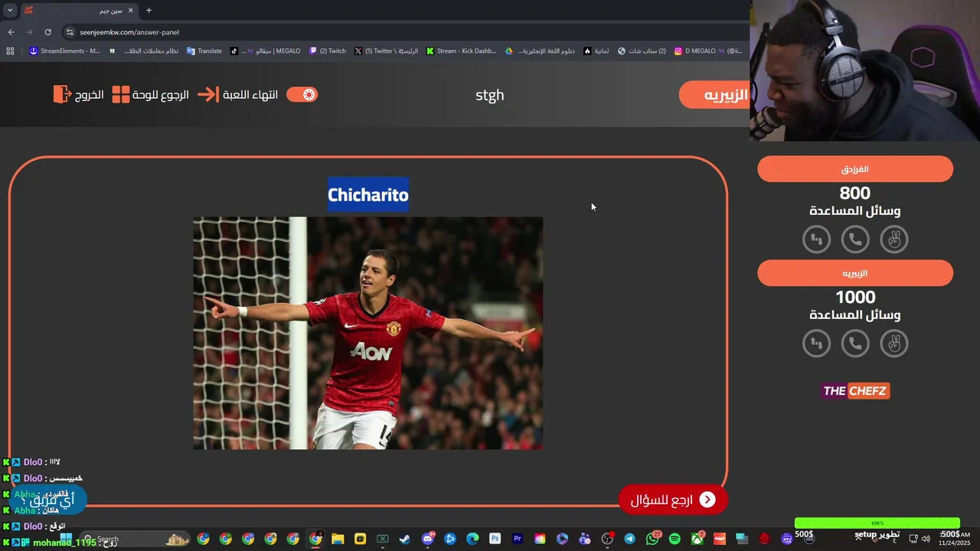Image resolution: width=980 pixels, height=551 pixels.
Task: Open the taskbar clock showing 11/24/2025
Action: pos(954,539)
